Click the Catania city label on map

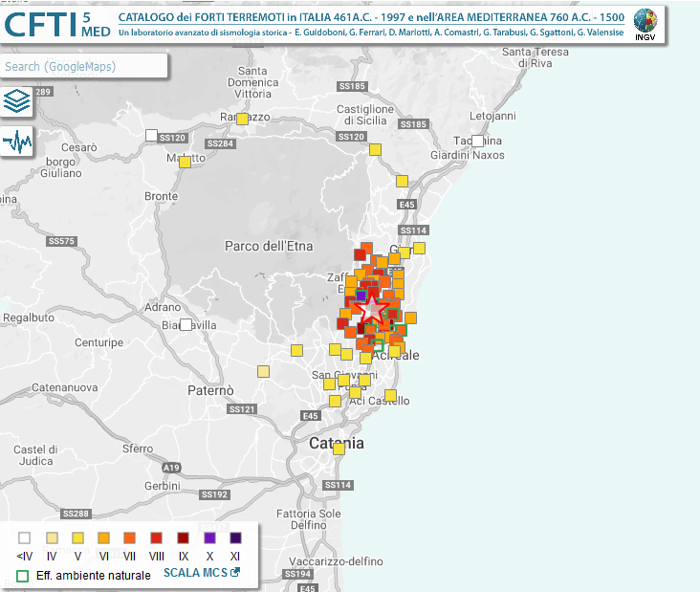click(x=336, y=444)
